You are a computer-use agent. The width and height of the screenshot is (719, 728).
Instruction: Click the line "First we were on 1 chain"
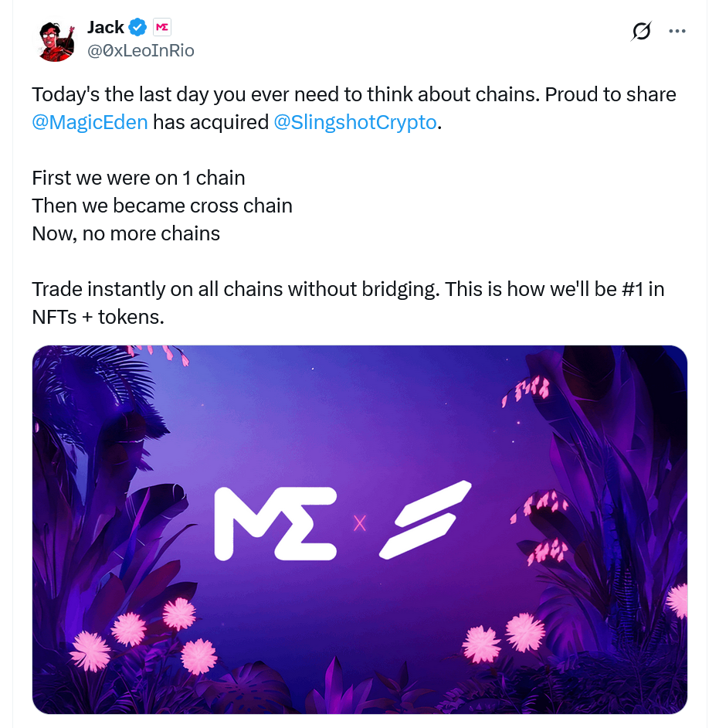click(x=138, y=178)
